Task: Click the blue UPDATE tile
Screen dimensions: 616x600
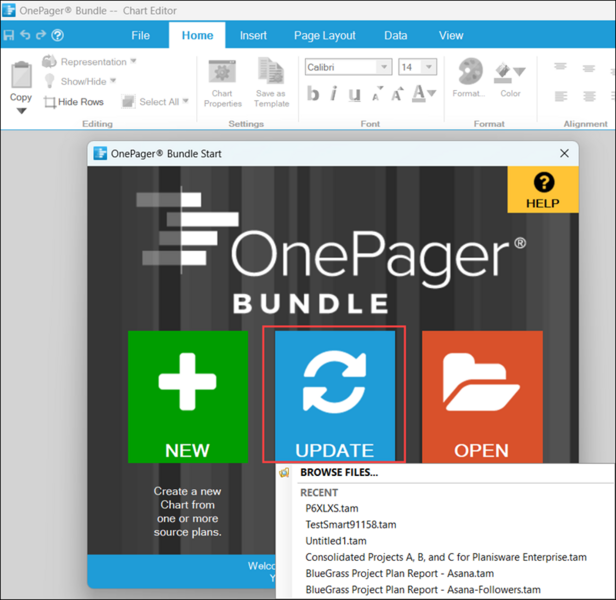Action: 335,396
